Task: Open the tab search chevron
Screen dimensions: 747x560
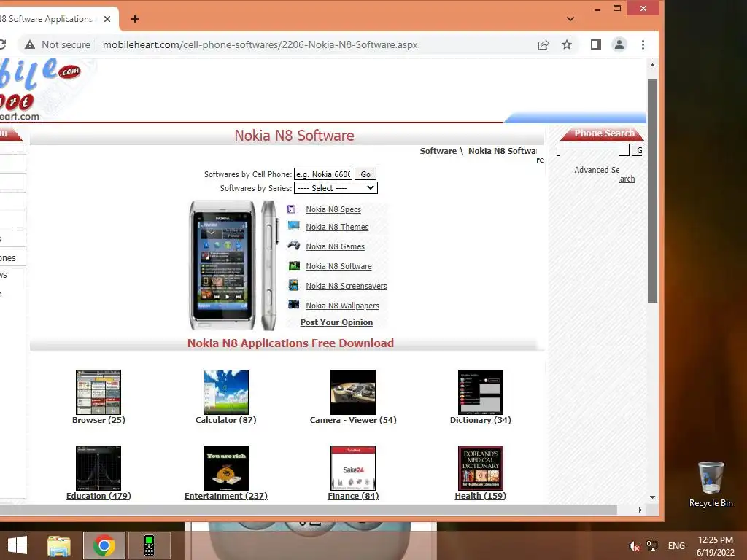Action: [570, 19]
